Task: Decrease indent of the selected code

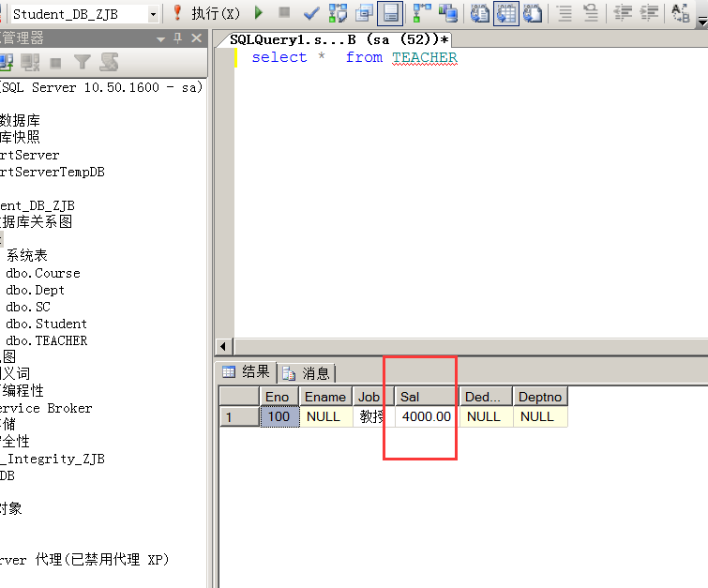Action: [623, 13]
